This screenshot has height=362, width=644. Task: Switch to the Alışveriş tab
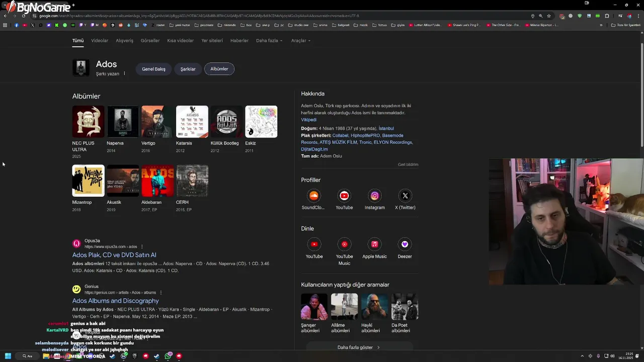click(125, 41)
